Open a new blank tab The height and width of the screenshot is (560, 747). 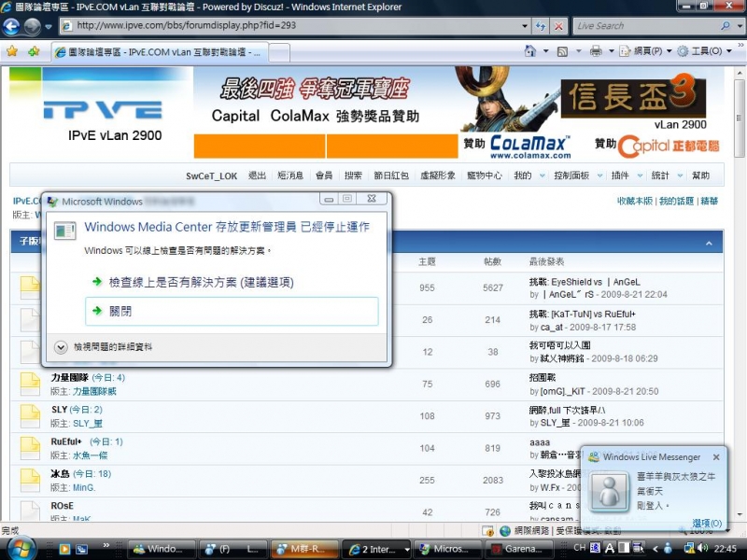[x=279, y=52]
